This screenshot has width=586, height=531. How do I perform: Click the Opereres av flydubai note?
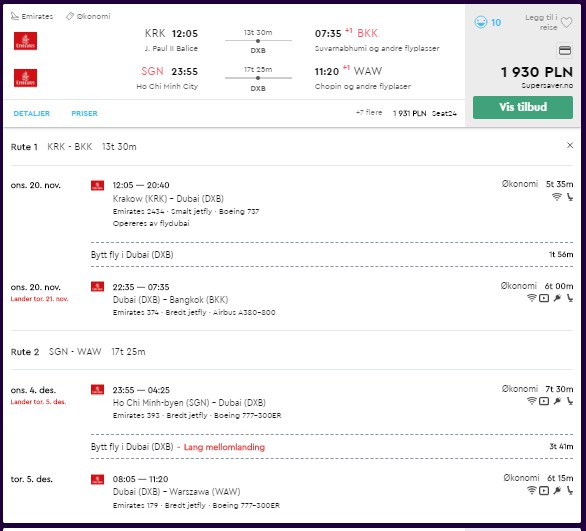point(151,223)
